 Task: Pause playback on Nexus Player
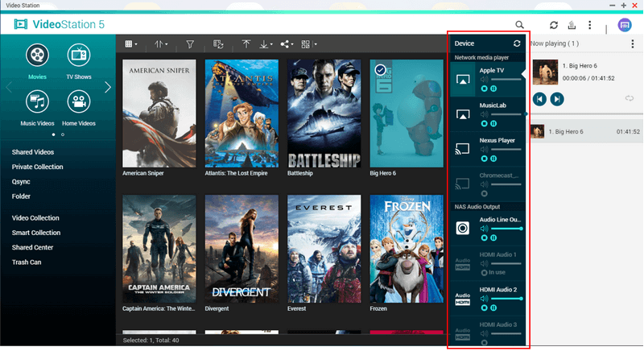[493, 159]
